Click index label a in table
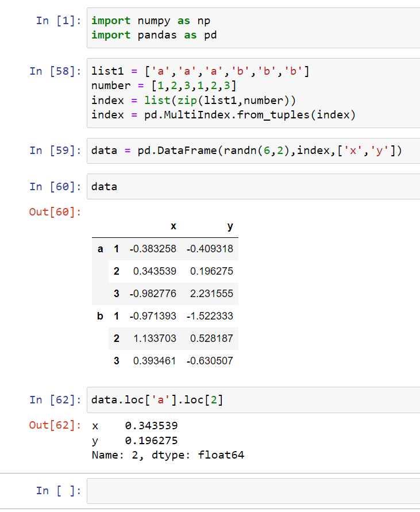 101,249
